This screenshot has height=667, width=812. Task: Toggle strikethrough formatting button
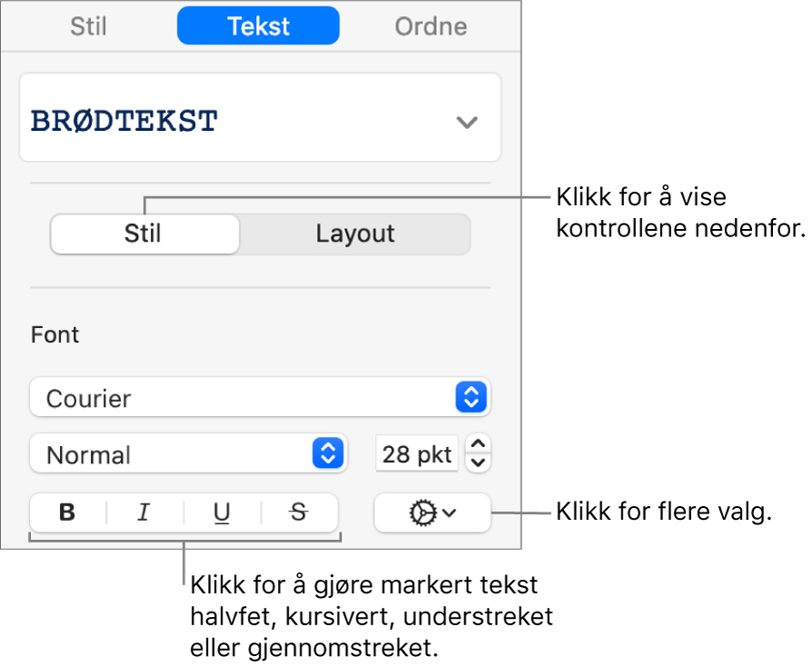click(300, 513)
